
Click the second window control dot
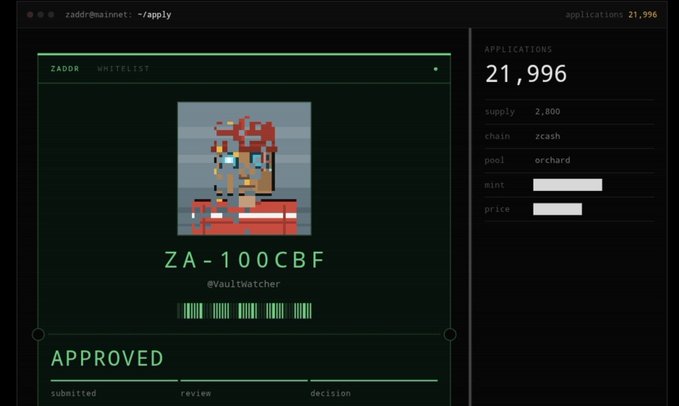[40, 15]
